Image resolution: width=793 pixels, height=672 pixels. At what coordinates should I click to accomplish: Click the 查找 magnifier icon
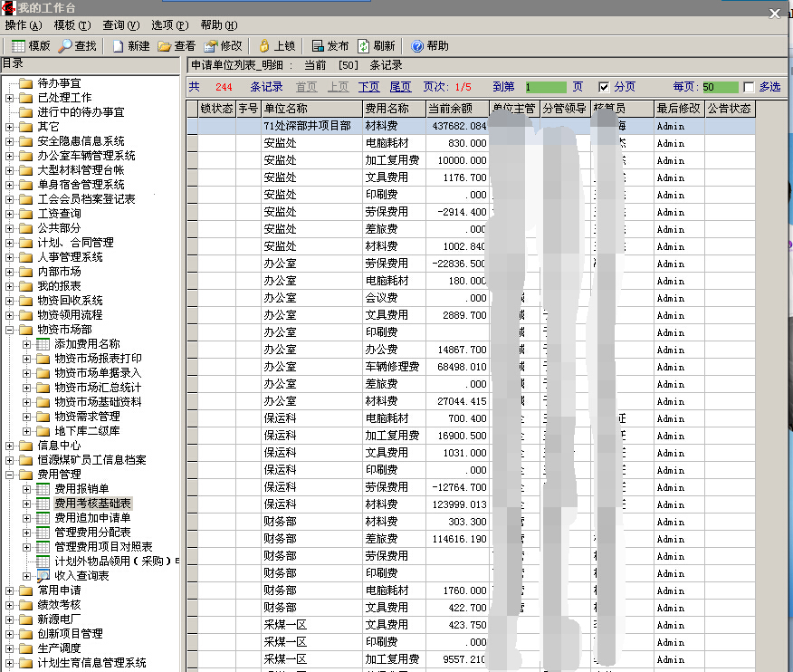[66, 46]
